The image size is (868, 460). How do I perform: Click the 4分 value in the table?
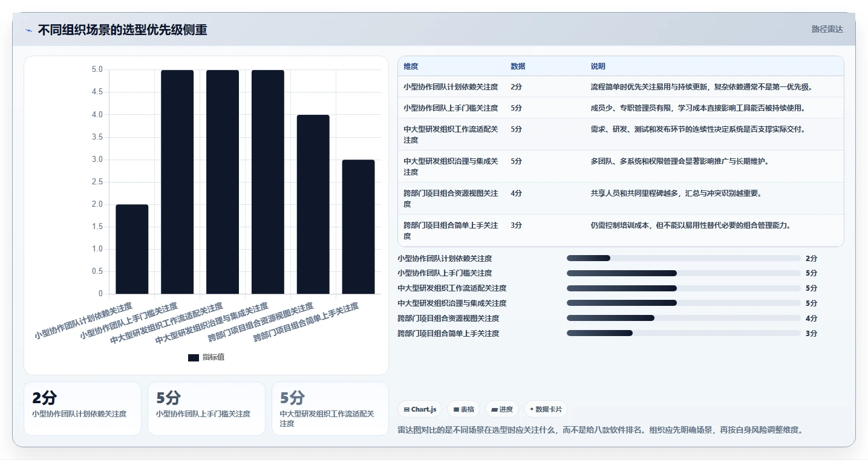tap(516, 193)
